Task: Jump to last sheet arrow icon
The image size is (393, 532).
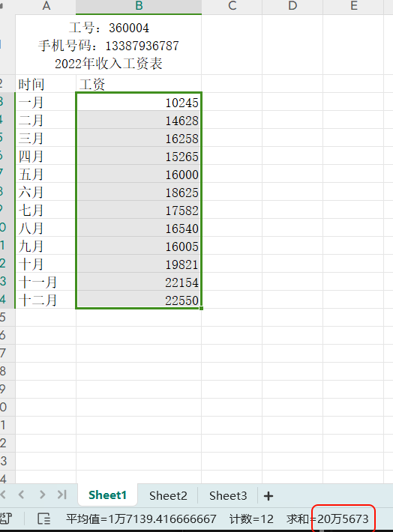Action: pyautogui.click(x=61, y=495)
